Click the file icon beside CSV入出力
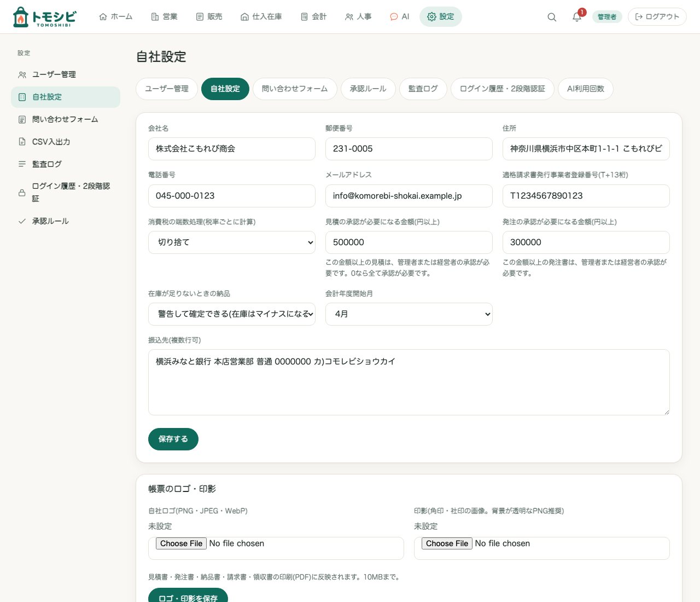Screen dimensions: 700x602 [x=22, y=142]
